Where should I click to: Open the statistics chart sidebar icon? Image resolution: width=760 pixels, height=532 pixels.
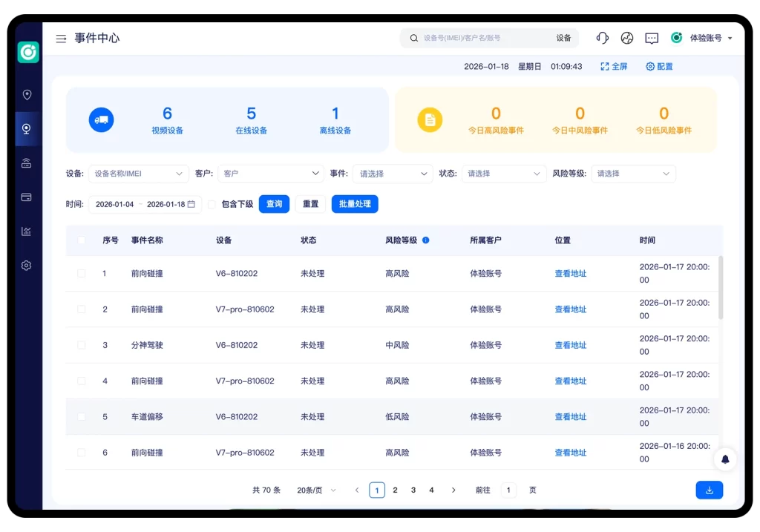click(27, 231)
